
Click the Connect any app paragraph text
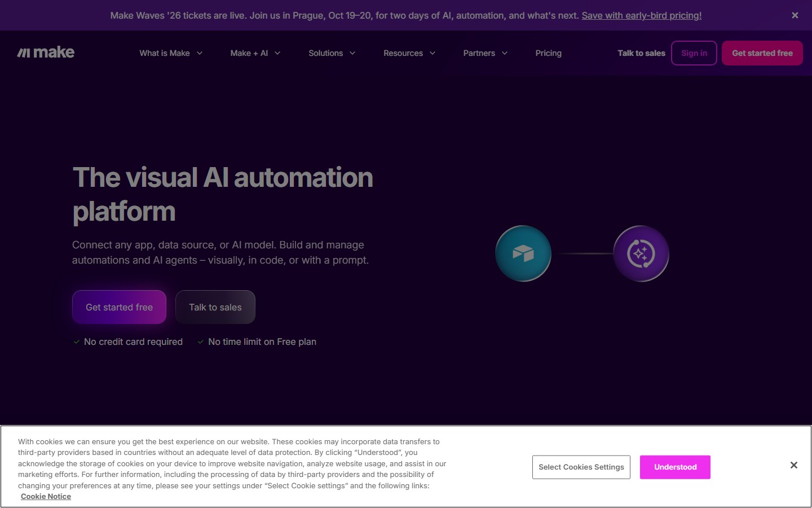coord(220,252)
